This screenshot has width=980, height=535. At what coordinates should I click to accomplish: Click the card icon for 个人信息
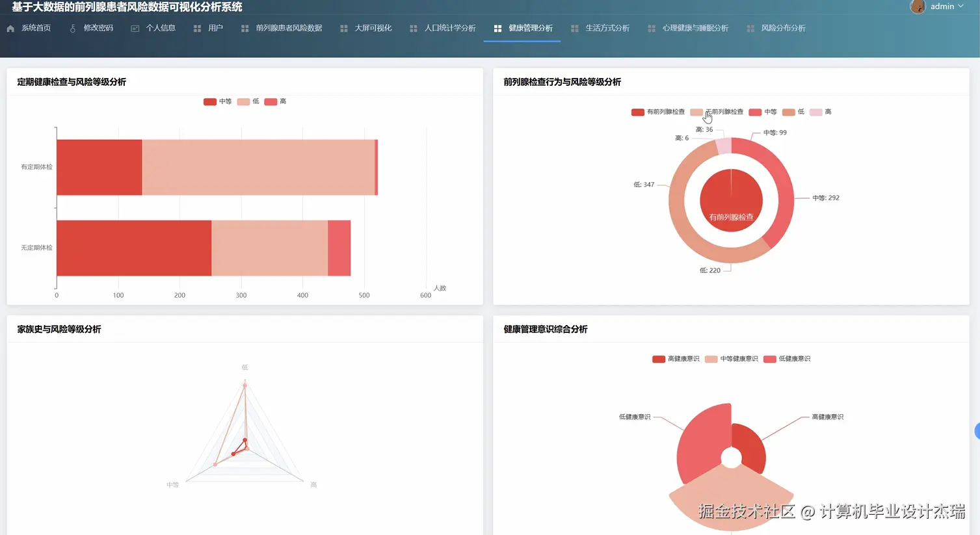135,29
